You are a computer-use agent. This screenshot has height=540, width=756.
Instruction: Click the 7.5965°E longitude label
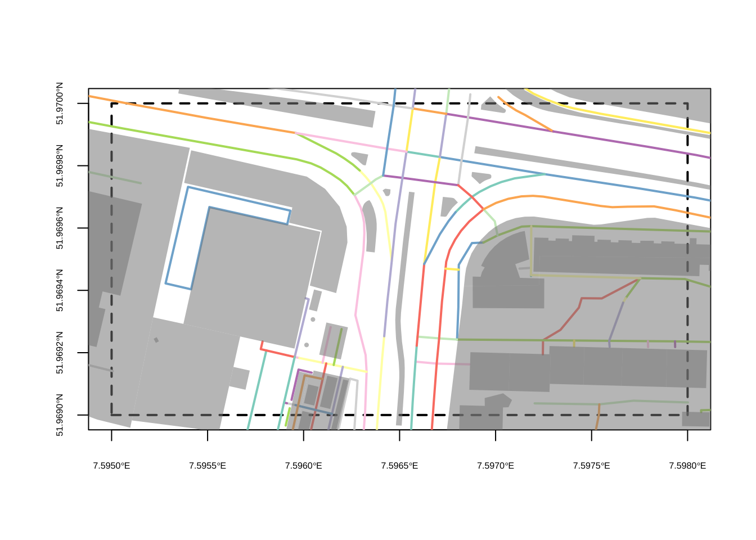click(399, 466)
